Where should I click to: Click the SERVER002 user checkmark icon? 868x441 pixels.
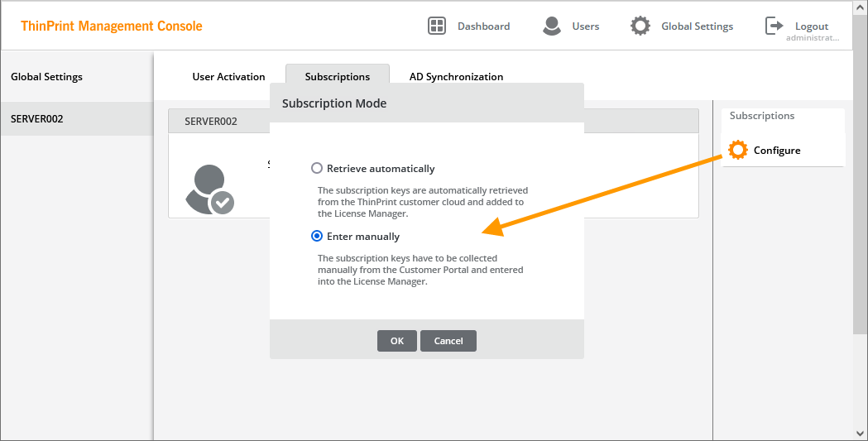[209, 189]
